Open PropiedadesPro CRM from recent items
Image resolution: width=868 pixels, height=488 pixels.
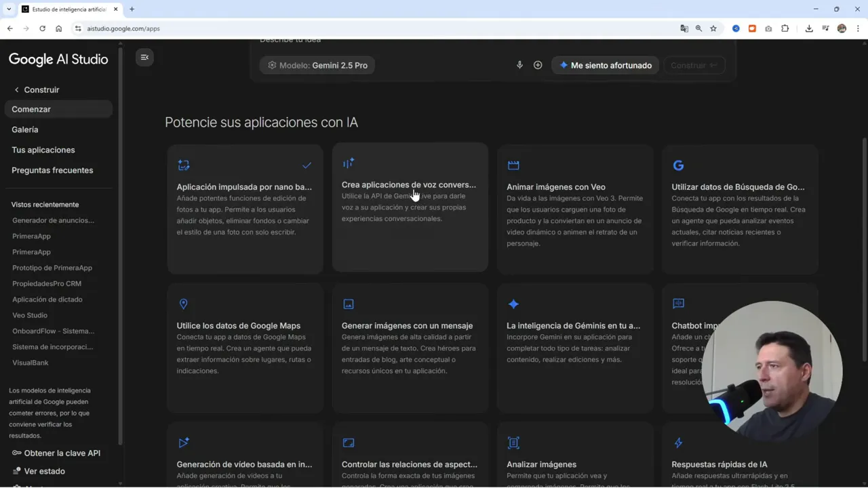[46, 283]
